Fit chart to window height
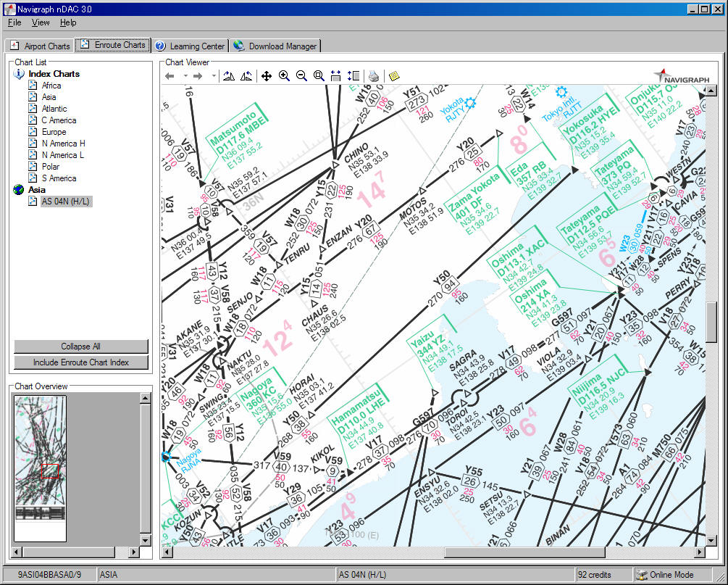 pyautogui.click(x=353, y=76)
